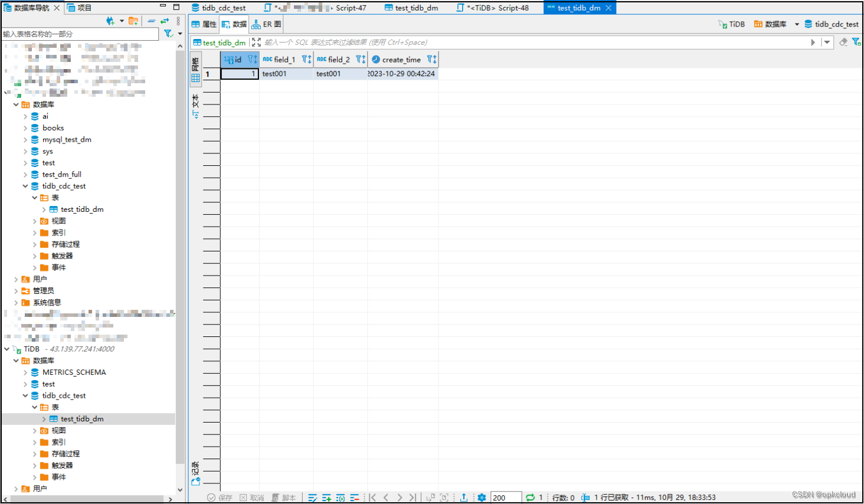Screen dimensions: 864x504
Task: Select cell test001 under field_1
Action: click(x=286, y=74)
